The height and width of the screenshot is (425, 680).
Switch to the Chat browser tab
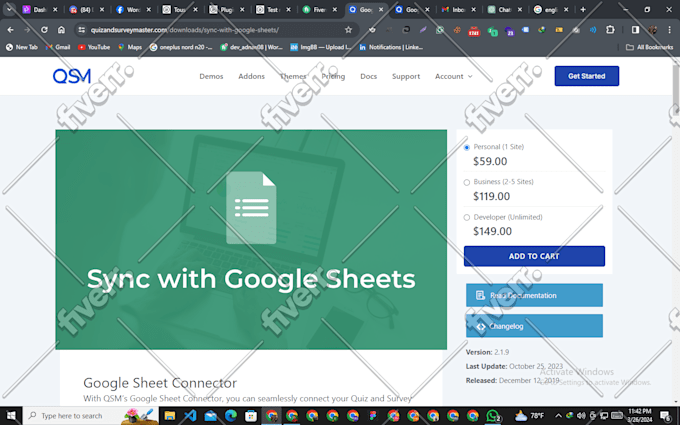[504, 9]
